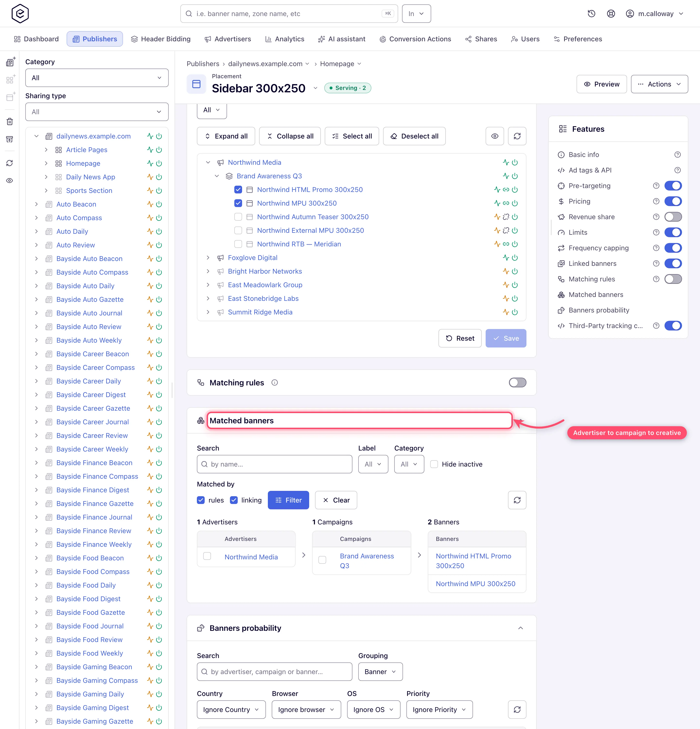Click the help icon next to Pricing
700x729 pixels.
click(x=656, y=201)
